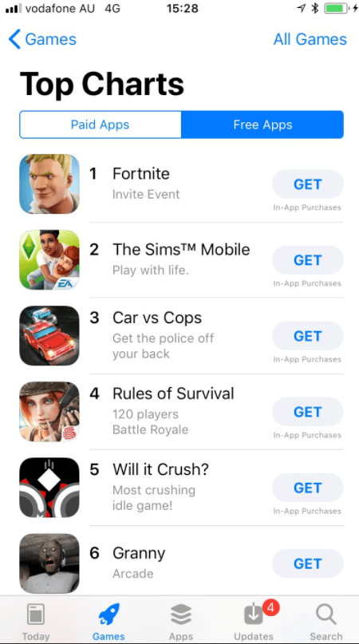Open the Car vs Cops icon

point(49,335)
